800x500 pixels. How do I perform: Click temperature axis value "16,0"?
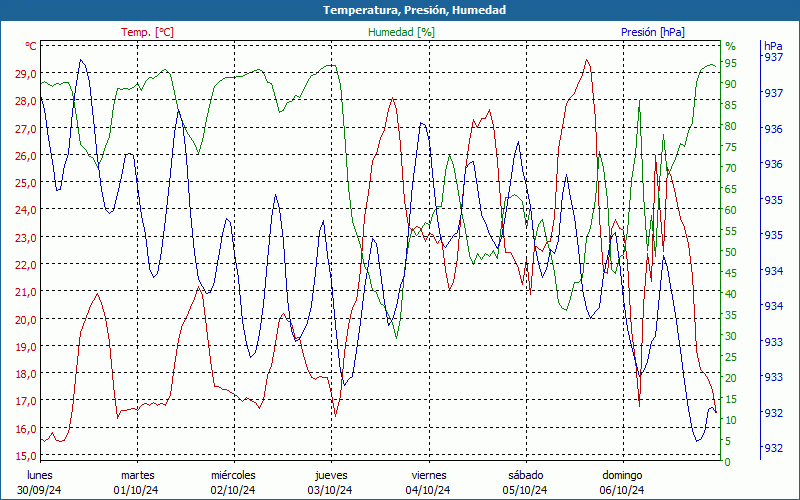pos(26,428)
